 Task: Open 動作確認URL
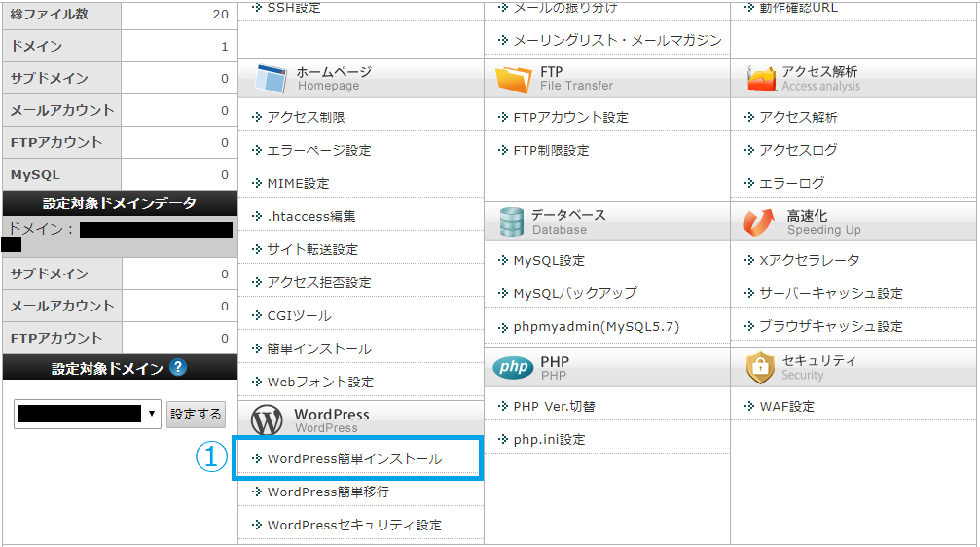798,8
